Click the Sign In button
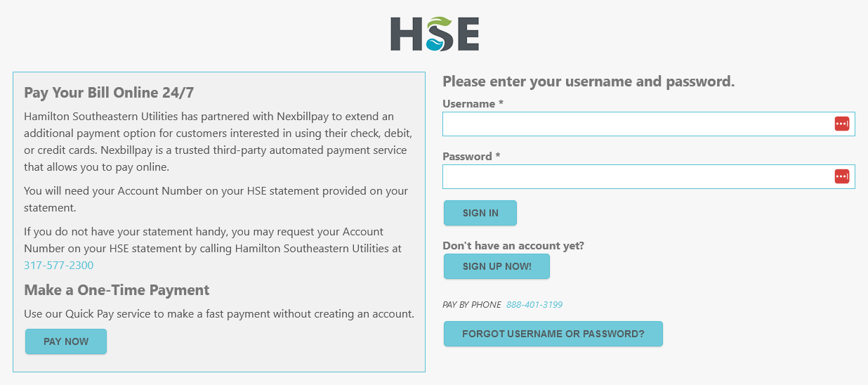The image size is (868, 385). pyautogui.click(x=480, y=213)
